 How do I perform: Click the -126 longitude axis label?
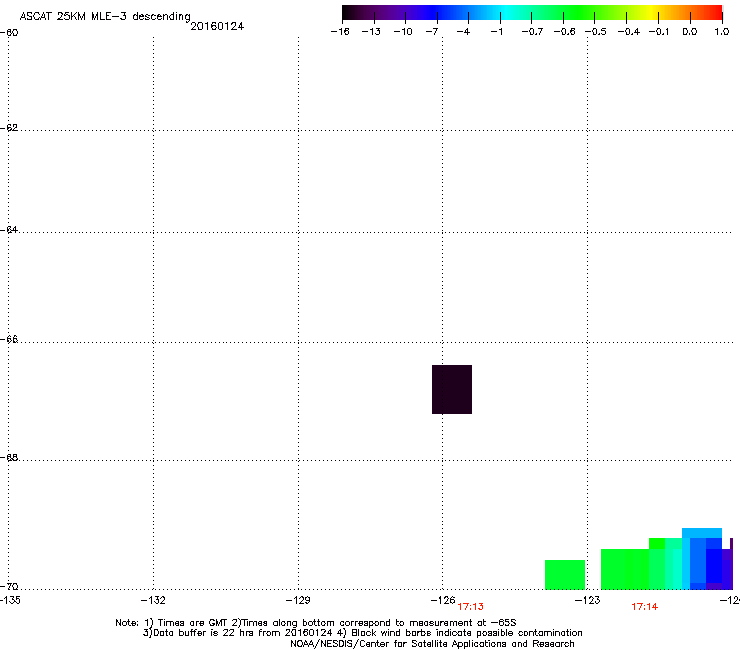coord(443,600)
